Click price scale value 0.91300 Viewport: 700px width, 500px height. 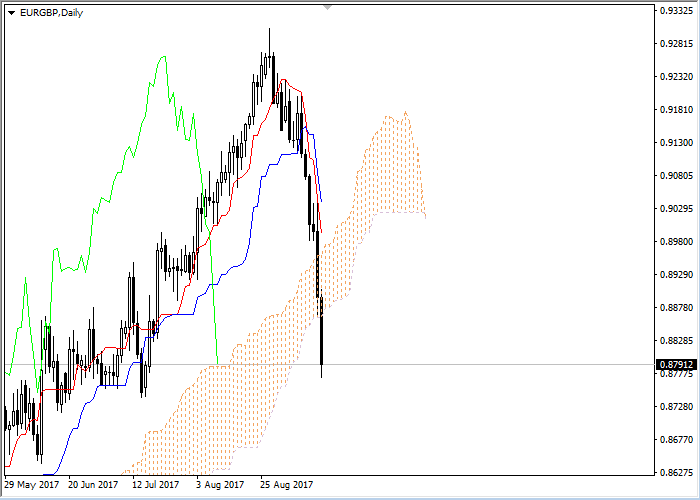[x=677, y=143]
